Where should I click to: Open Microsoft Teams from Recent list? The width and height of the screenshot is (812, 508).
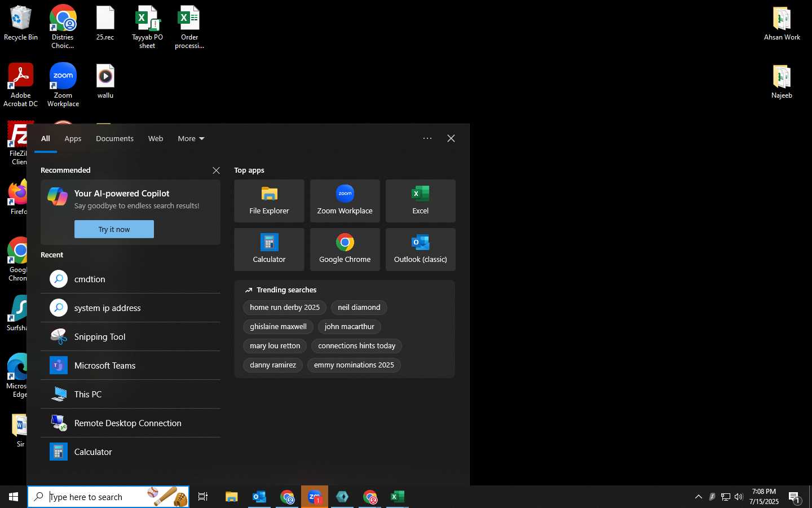pos(130,366)
